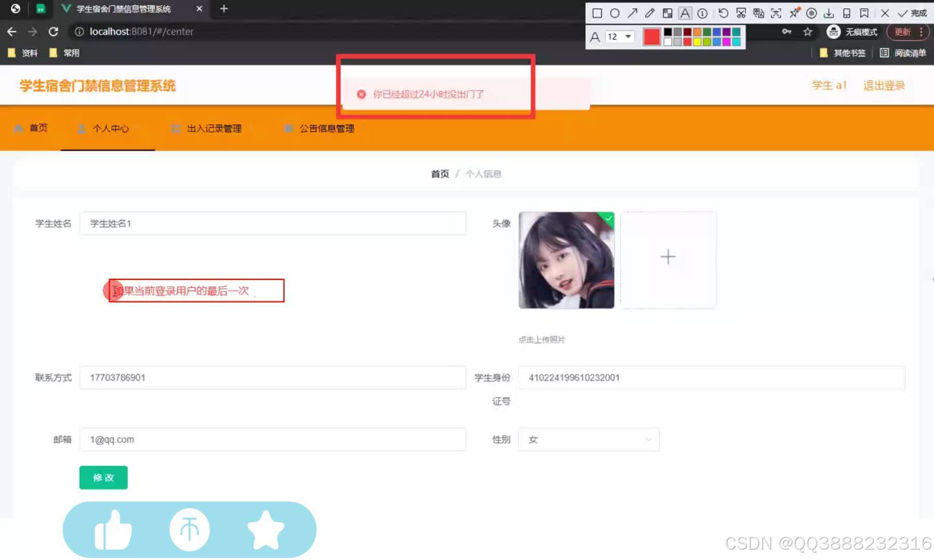Select the mosaic blur tool
Screen dimensions: 934x560
[x=668, y=13]
